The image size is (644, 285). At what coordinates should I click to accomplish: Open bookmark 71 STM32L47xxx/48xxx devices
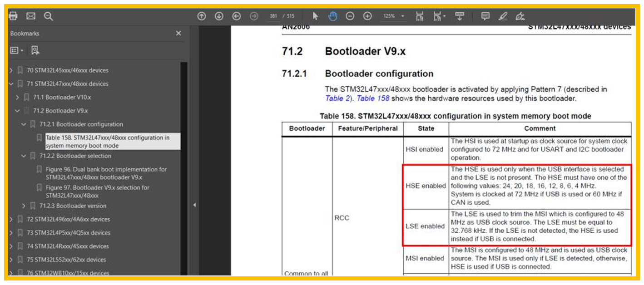[x=67, y=84]
